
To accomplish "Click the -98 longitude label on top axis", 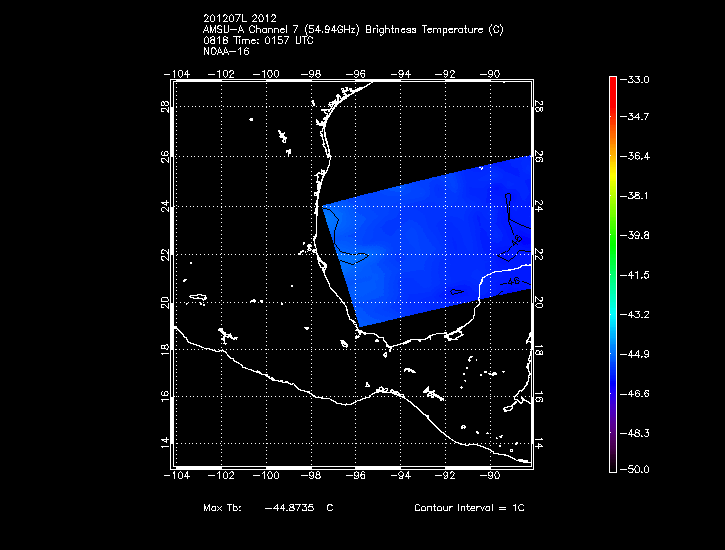I will [x=311, y=74].
